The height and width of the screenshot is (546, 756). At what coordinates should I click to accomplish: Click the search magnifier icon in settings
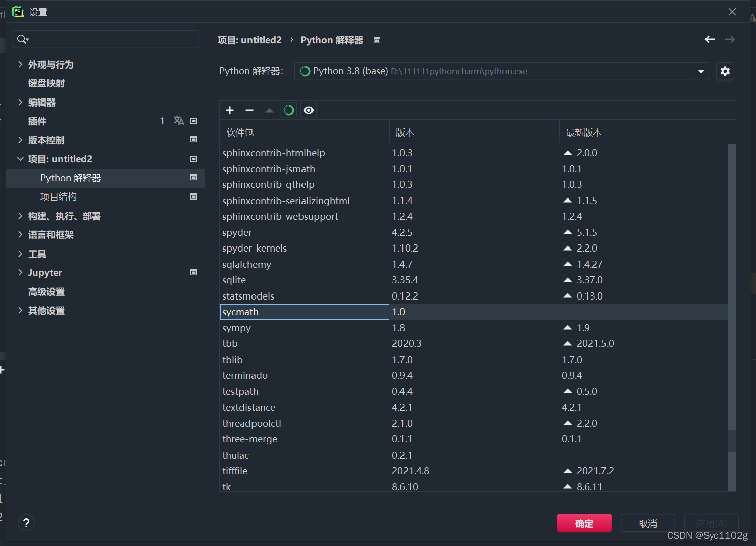(x=22, y=39)
